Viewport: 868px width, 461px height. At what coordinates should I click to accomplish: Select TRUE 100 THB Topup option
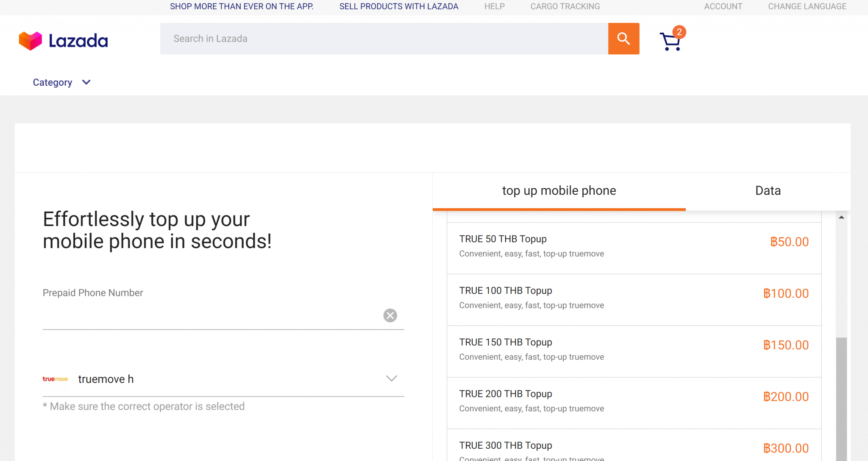click(634, 300)
